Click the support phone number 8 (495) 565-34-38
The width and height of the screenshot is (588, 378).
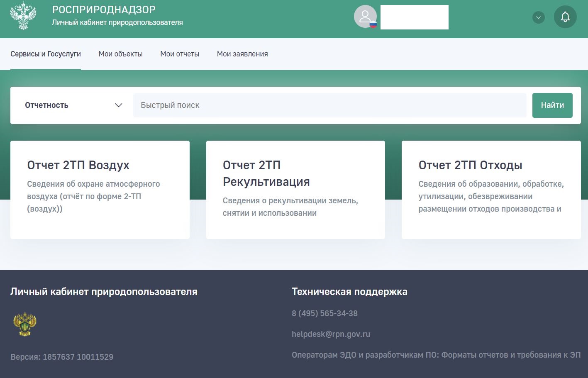point(324,313)
